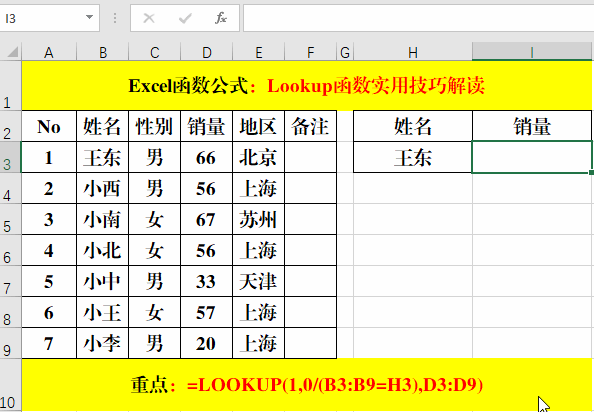Viewport: 594px width, 412px height.
Task: Click the 小李 row's 男 cell
Action: pyautogui.click(x=155, y=343)
